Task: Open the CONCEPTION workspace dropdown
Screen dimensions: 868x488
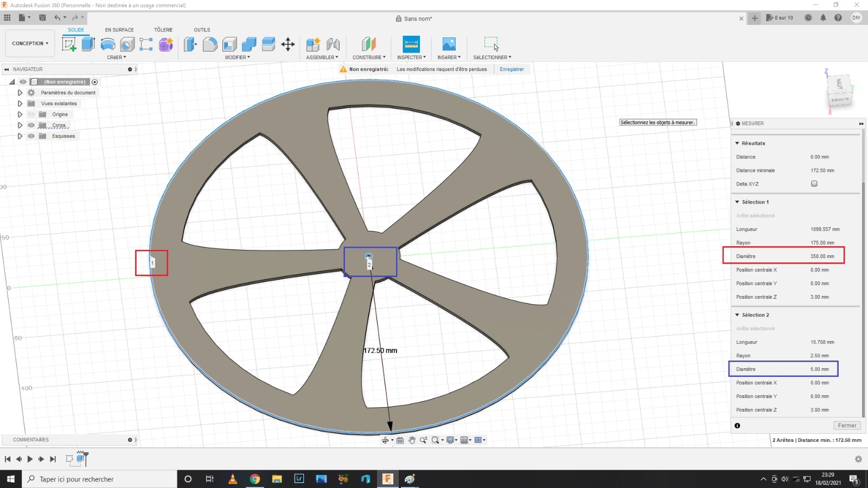Action: pos(30,43)
